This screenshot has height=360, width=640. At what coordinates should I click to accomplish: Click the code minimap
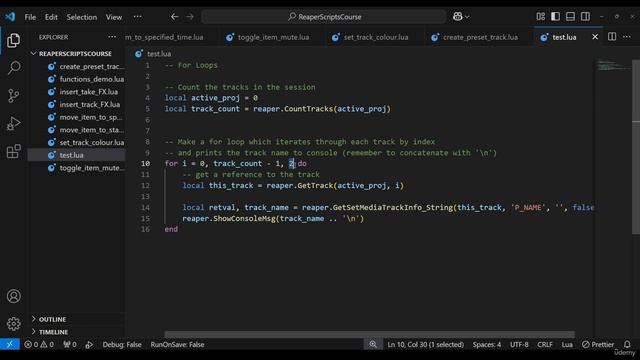tap(613, 65)
